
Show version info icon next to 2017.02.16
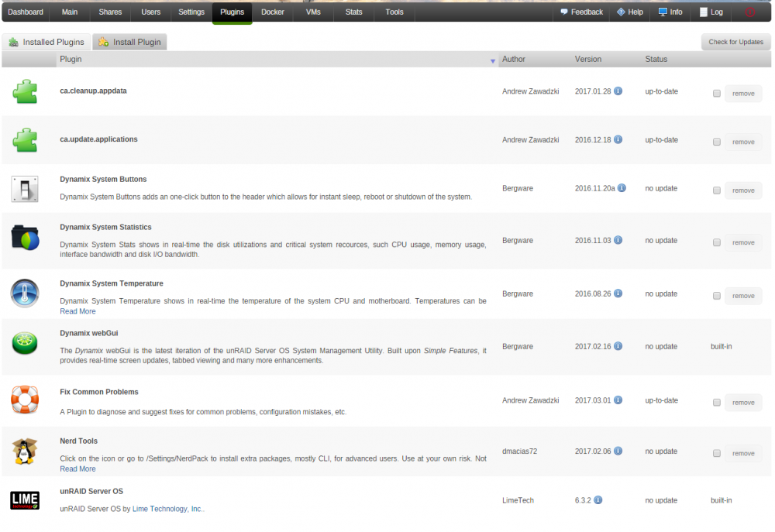click(x=618, y=346)
